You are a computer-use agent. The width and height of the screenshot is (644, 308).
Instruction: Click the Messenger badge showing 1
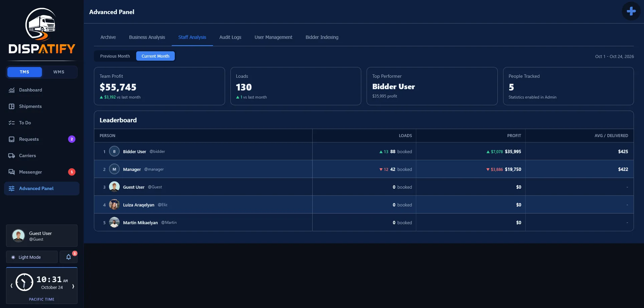point(72,172)
